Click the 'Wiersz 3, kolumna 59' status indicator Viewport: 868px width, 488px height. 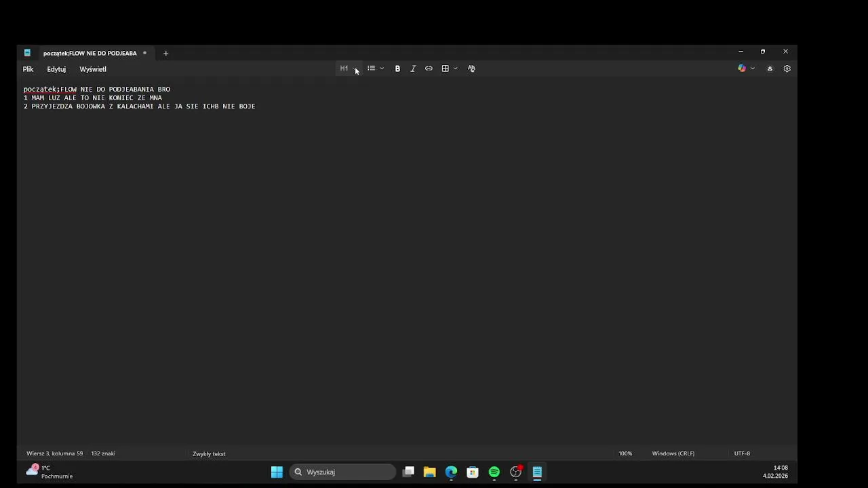pyautogui.click(x=55, y=453)
